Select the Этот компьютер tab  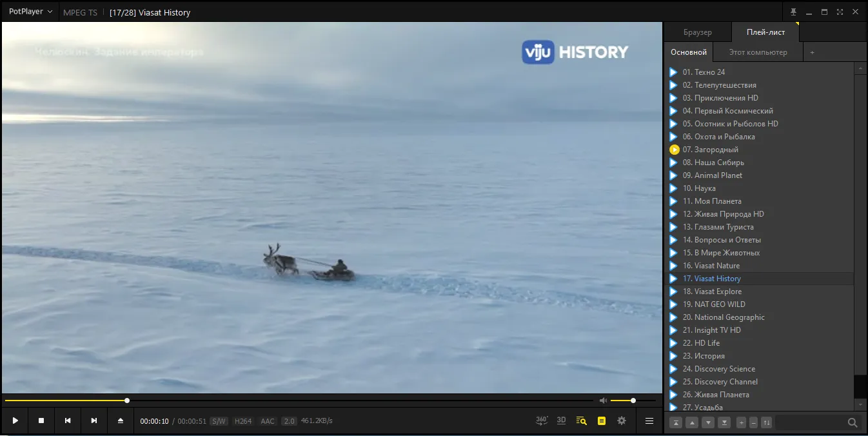point(758,52)
